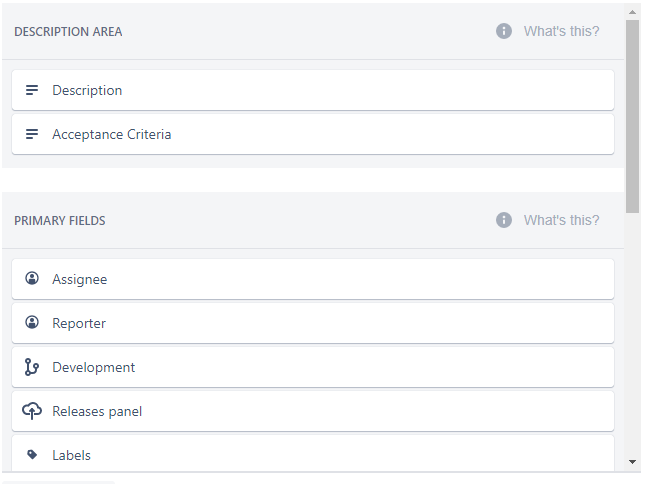Image resolution: width=652 pixels, height=484 pixels.
Task: Select the Assignee field row
Action: point(312,279)
